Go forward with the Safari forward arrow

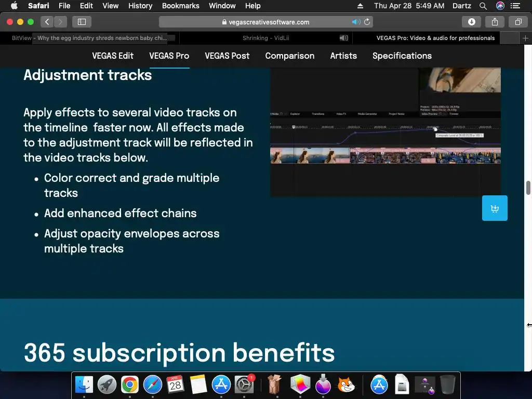tap(60, 22)
